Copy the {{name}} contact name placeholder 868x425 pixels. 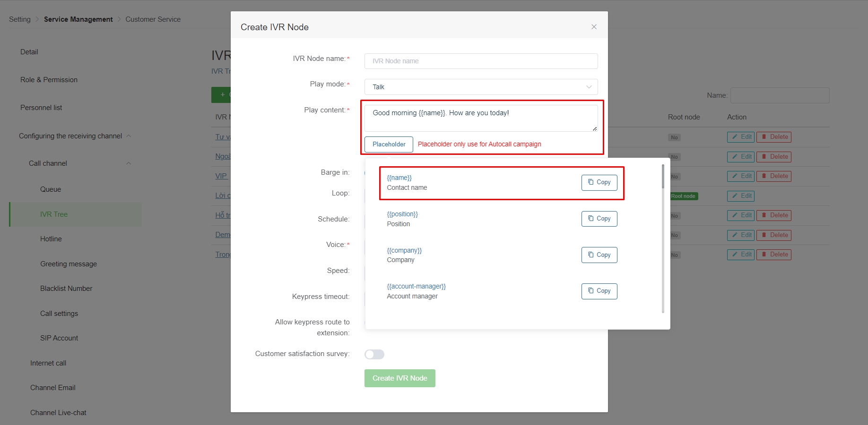point(599,182)
